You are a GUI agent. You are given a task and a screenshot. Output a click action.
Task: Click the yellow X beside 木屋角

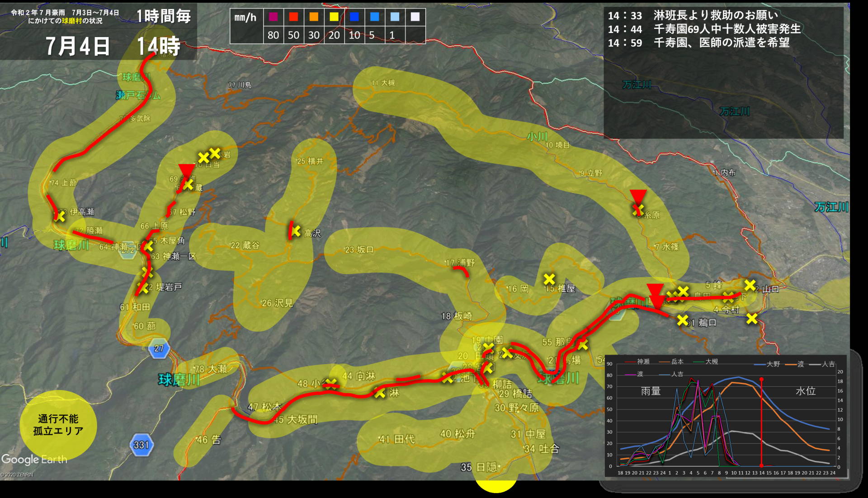pos(148,246)
